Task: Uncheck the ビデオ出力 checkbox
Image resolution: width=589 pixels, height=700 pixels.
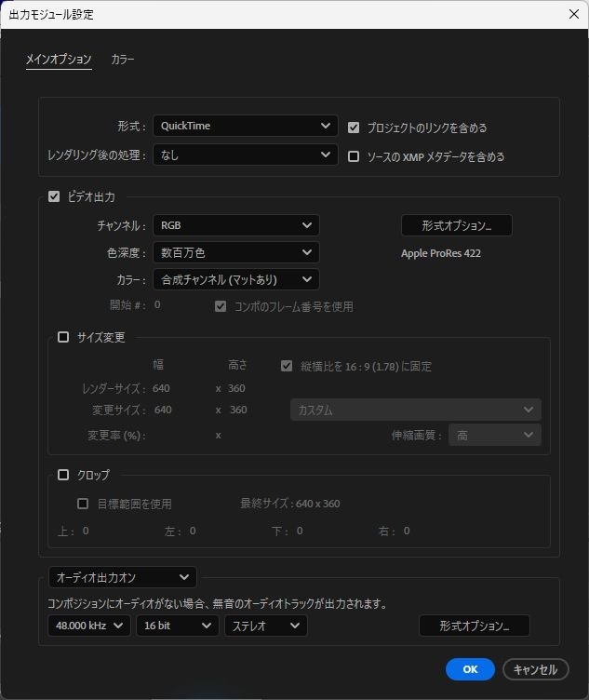Action: click(x=54, y=196)
